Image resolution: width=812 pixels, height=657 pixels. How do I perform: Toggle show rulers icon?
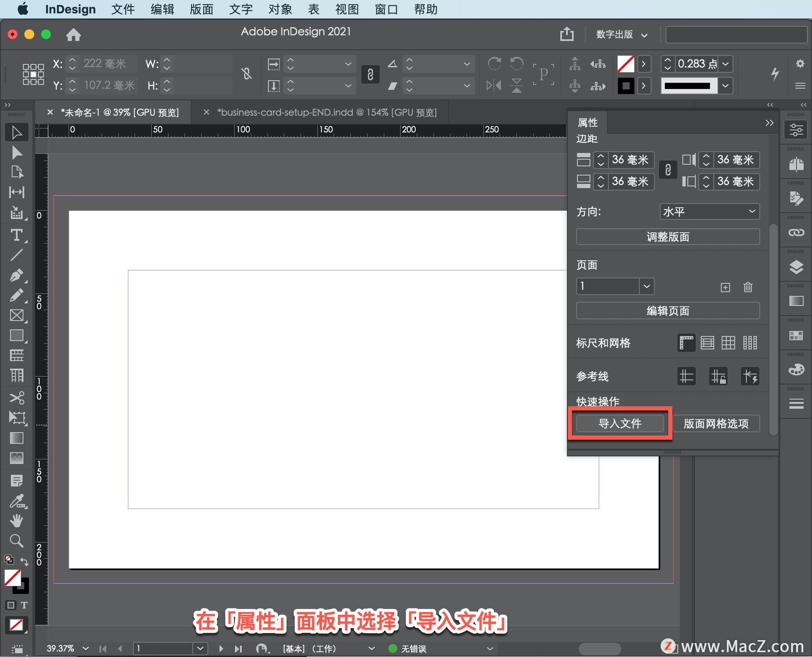tap(686, 342)
